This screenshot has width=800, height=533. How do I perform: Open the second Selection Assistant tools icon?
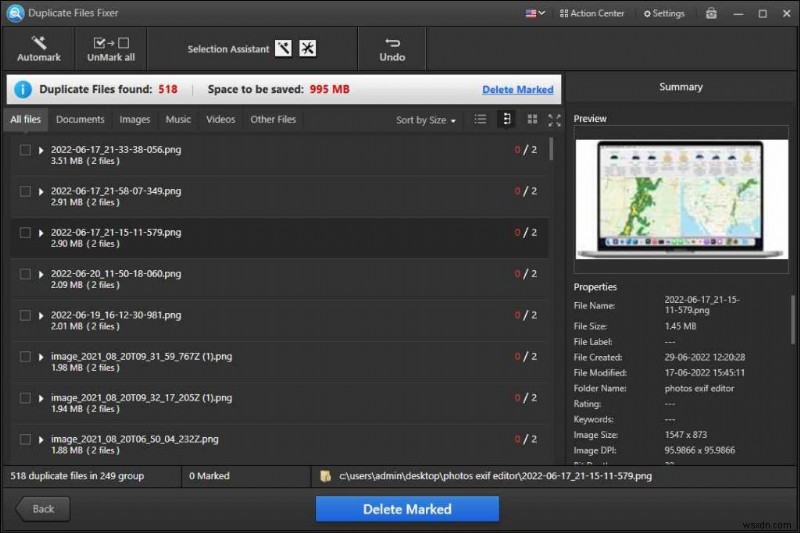[307, 48]
